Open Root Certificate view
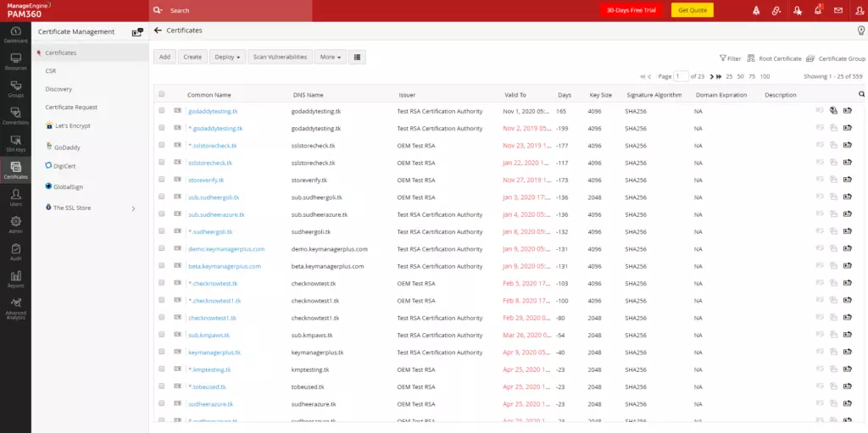868x433 pixels. tap(774, 58)
